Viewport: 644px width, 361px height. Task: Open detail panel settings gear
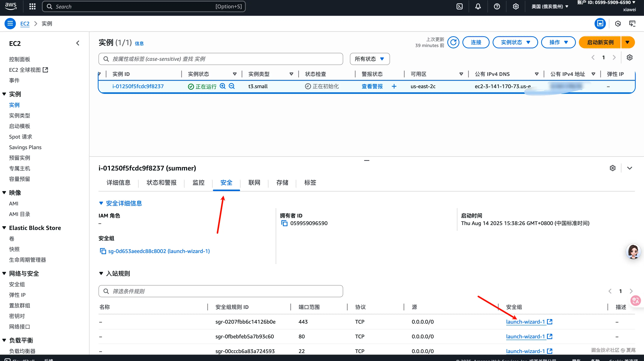tap(612, 168)
